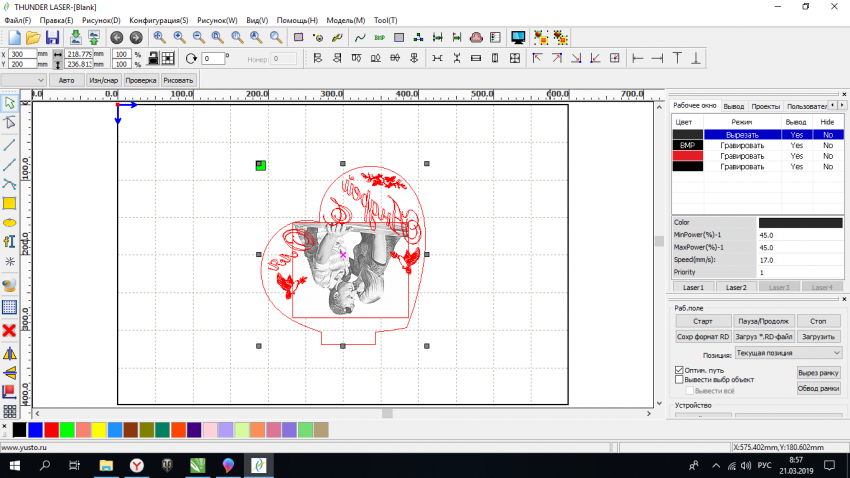Click the Save file floppy icon

[x=52, y=37]
